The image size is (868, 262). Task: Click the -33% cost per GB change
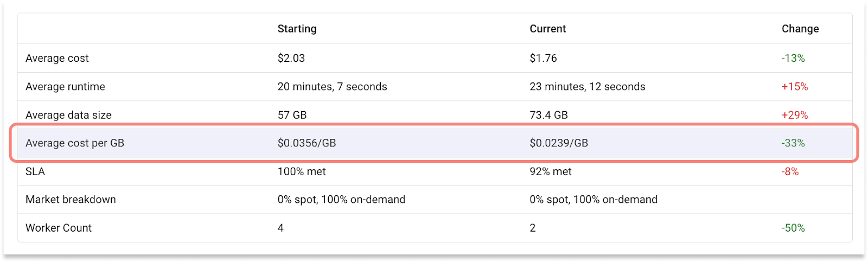click(x=793, y=143)
